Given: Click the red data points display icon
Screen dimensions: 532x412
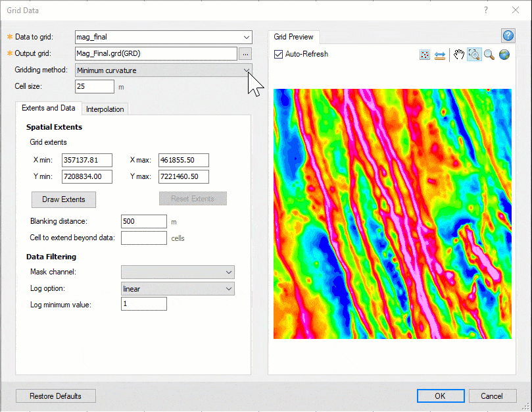Looking at the screenshot, I should pos(425,55).
